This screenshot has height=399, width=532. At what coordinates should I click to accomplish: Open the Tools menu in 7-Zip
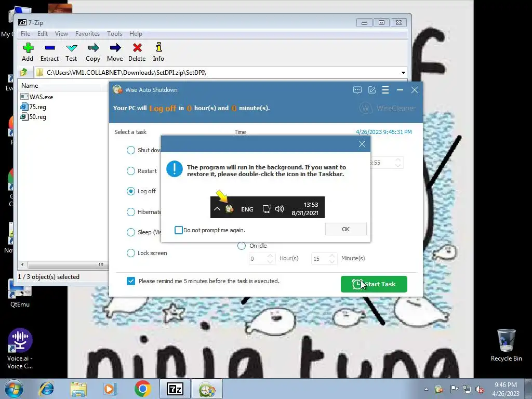(x=114, y=34)
